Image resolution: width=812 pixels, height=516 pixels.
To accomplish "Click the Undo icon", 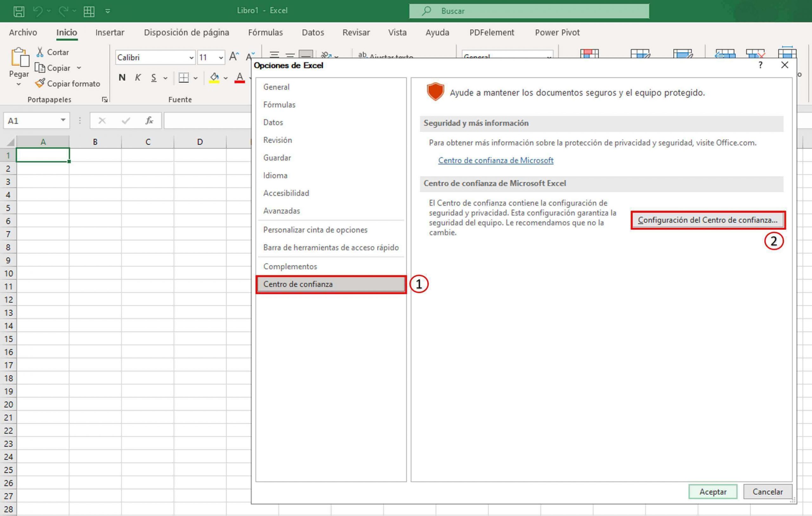I will click(x=38, y=11).
